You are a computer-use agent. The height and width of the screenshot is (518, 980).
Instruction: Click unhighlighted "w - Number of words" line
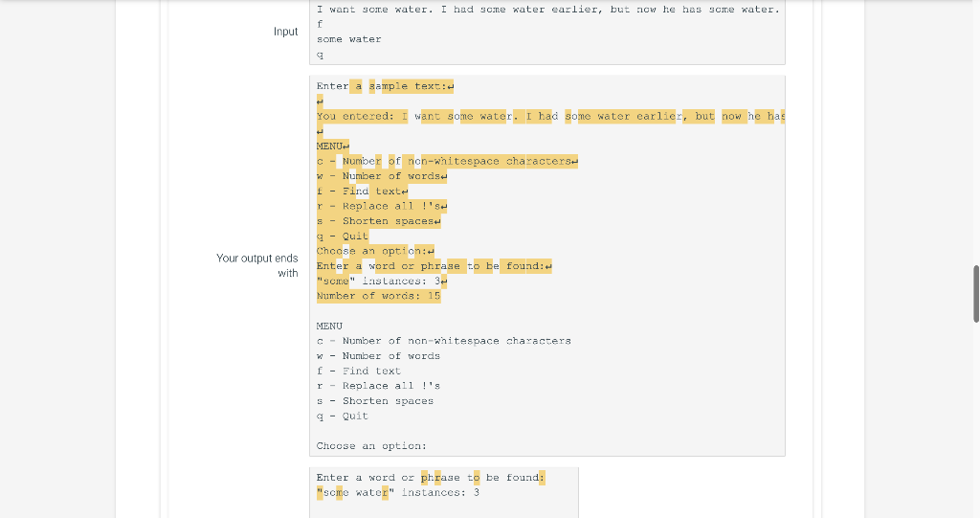378,356
